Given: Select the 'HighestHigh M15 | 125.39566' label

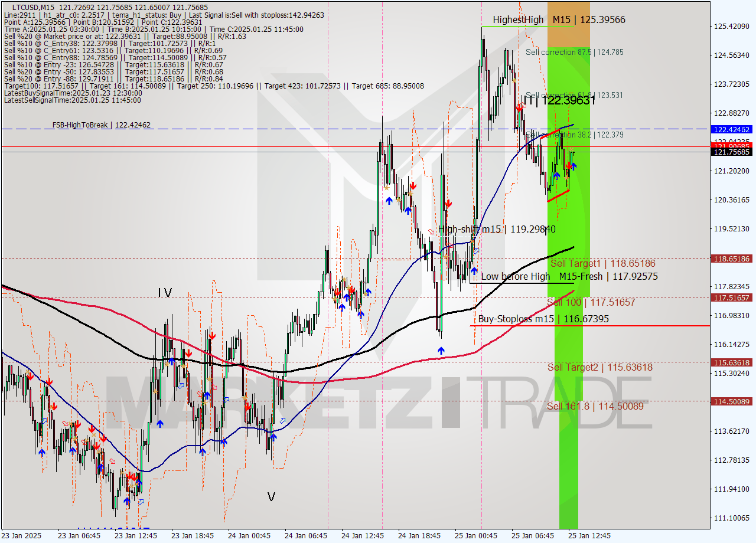Looking at the screenshot, I should tap(559, 19).
